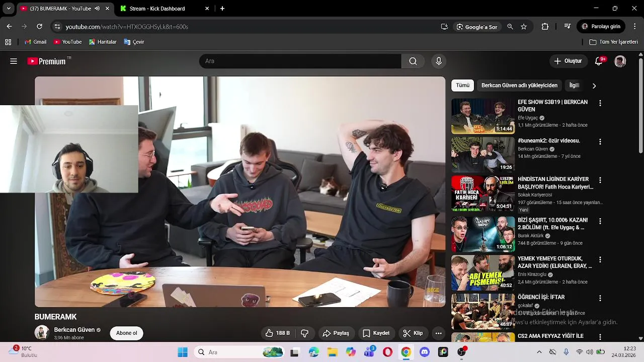Viewport: 644px width, 362px height.
Task: Select Berkcan Güven adlı yükleyiciden chip
Action: [519, 85]
